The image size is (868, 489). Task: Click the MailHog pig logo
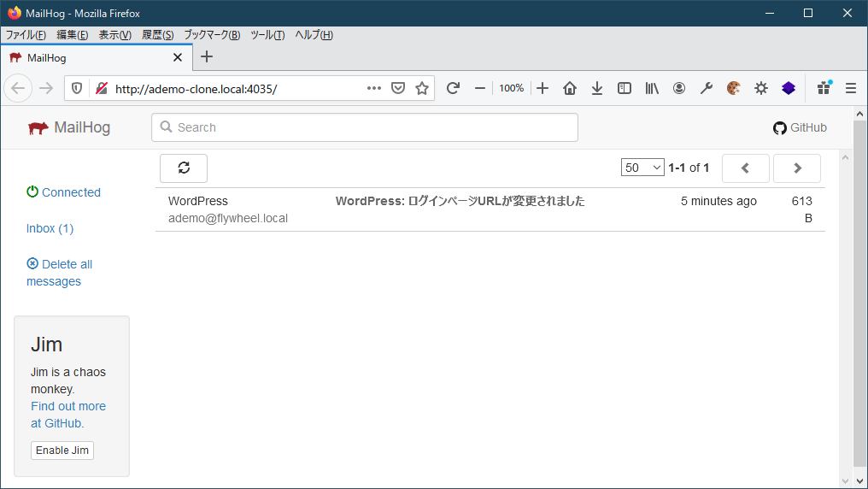pos(38,128)
